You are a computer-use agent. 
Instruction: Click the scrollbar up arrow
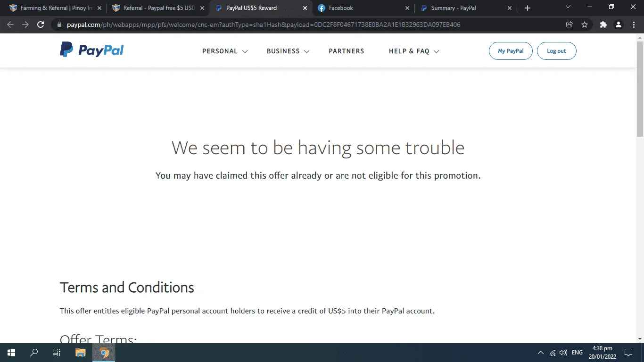(x=640, y=37)
